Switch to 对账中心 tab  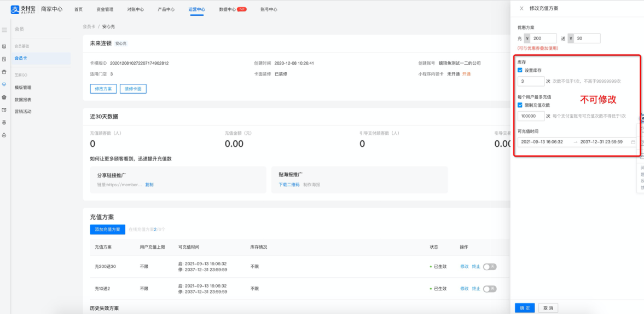tap(136, 9)
